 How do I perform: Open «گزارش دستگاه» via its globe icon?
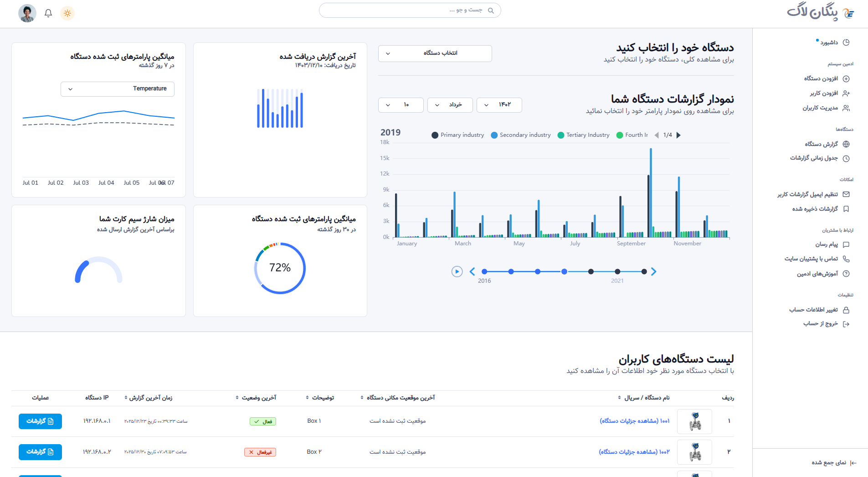coord(847,144)
